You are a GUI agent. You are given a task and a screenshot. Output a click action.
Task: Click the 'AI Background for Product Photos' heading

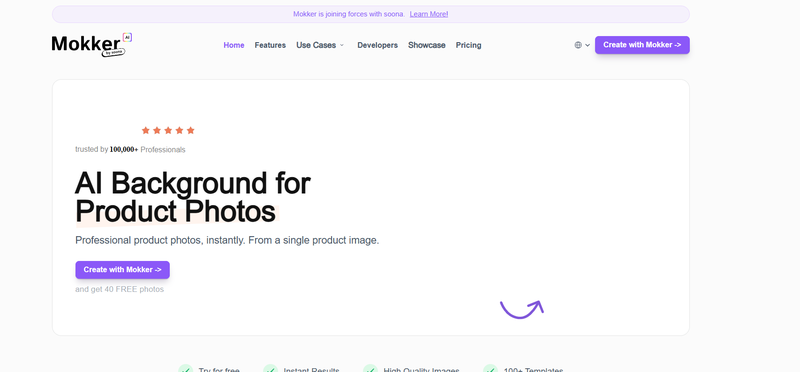point(193,197)
